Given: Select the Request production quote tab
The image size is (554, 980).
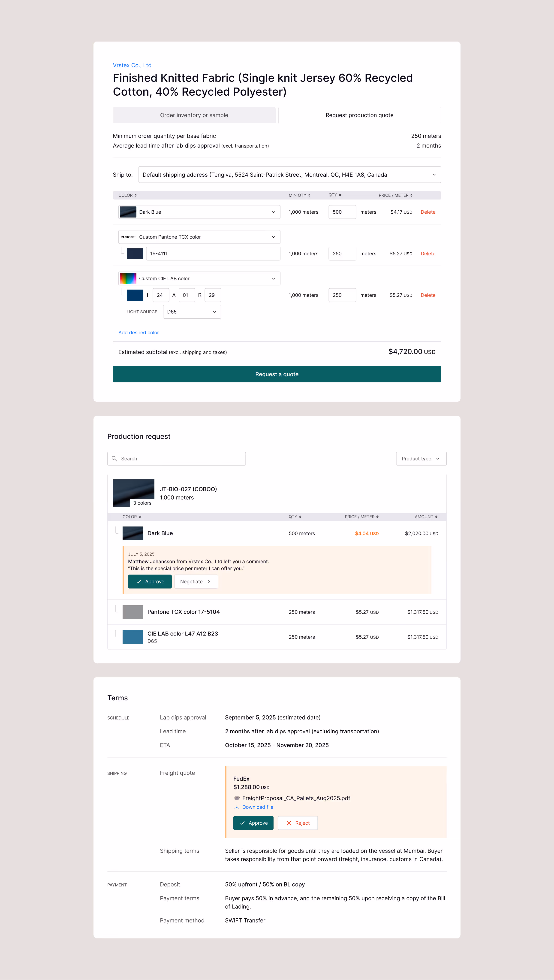Looking at the screenshot, I should [x=359, y=115].
